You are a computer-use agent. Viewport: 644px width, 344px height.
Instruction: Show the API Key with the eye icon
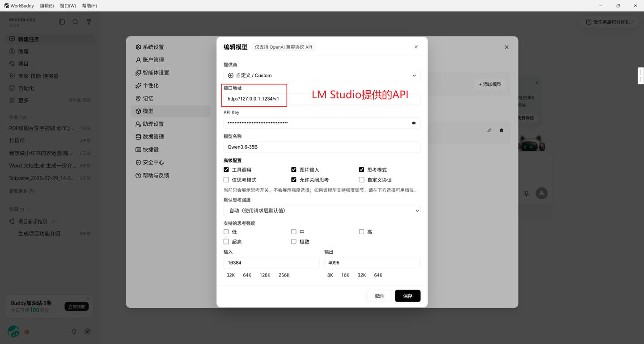pyautogui.click(x=414, y=123)
